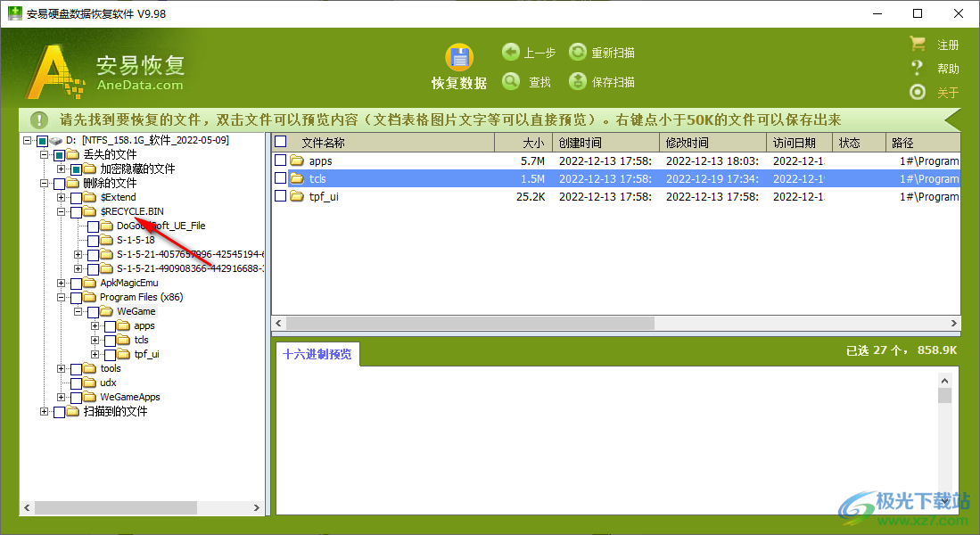Screen dimensions: 980x535
Task: Click the magnifier search icon (查找)
Action: 511,81
